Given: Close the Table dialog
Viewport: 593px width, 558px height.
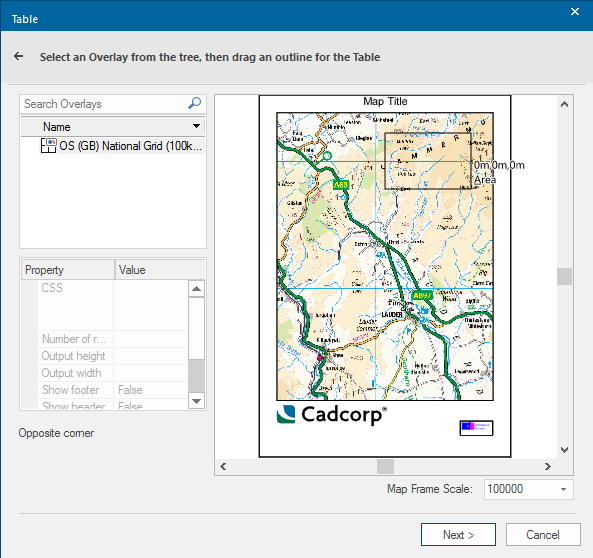Looking at the screenshot, I should tap(575, 12).
